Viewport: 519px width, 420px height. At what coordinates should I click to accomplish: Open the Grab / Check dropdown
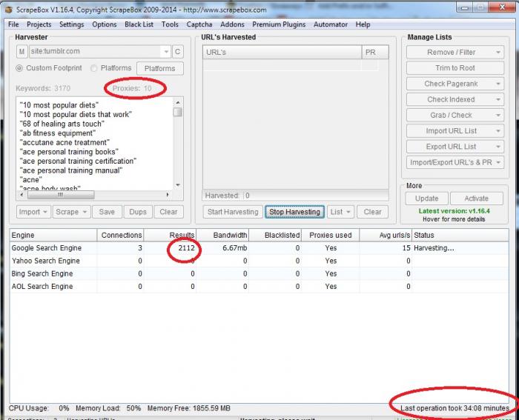pos(455,116)
